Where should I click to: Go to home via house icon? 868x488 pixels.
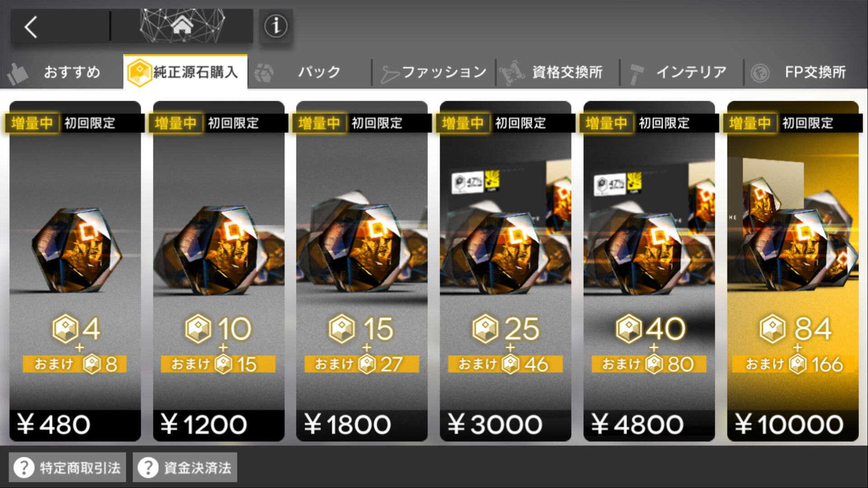pyautogui.click(x=182, y=26)
